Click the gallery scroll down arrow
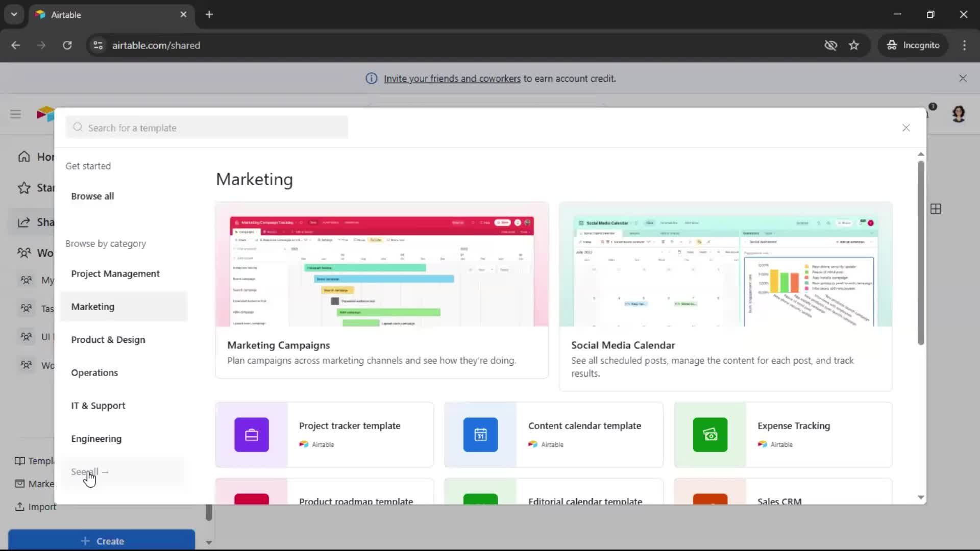 [x=921, y=497]
